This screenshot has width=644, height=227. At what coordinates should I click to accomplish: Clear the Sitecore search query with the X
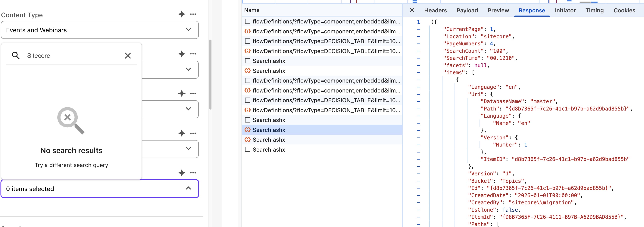128,56
